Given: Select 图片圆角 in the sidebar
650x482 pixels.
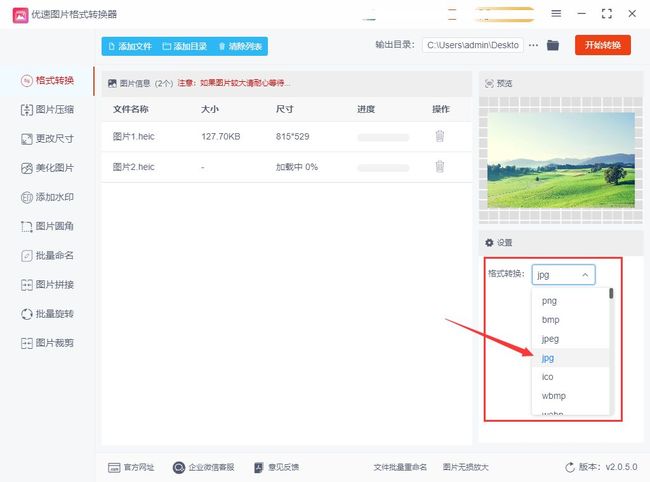Looking at the screenshot, I should click(x=47, y=226).
